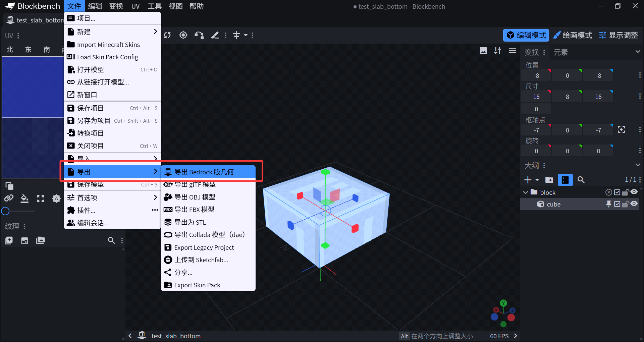The height and width of the screenshot is (342, 644).
Task: Click the add group folder icon
Action: (549, 180)
